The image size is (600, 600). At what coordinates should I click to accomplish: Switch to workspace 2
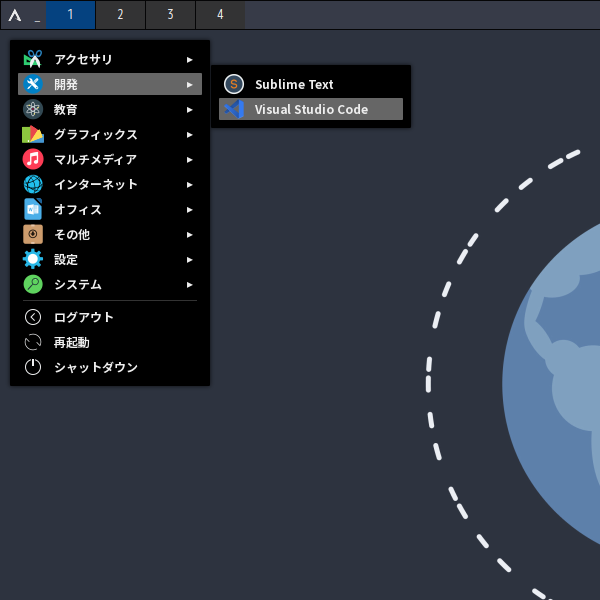[120, 15]
